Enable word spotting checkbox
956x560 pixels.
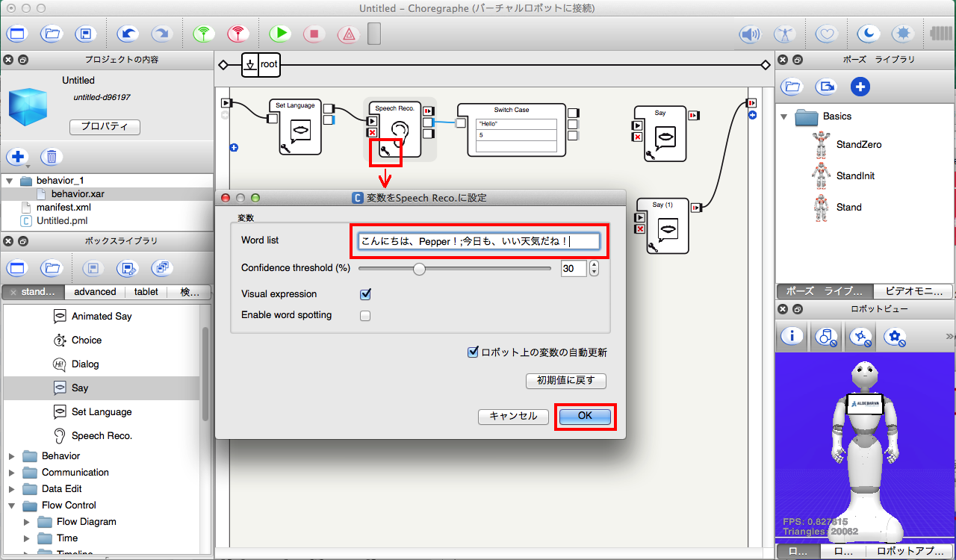[365, 315]
